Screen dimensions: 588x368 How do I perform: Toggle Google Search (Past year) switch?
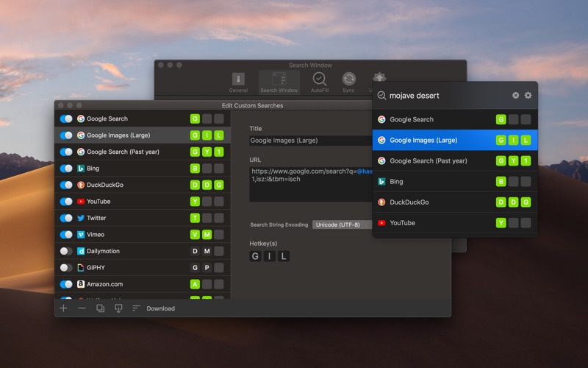point(66,152)
